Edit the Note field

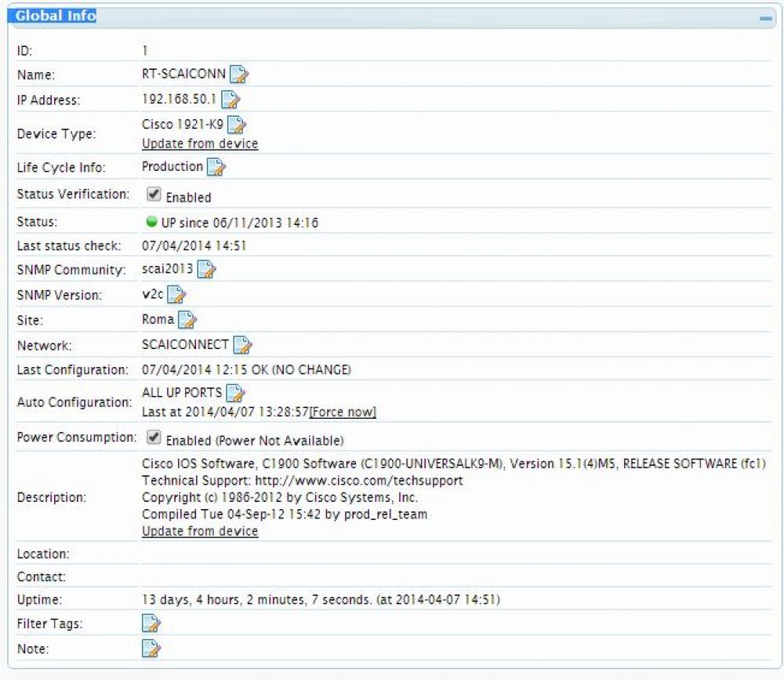(151, 649)
